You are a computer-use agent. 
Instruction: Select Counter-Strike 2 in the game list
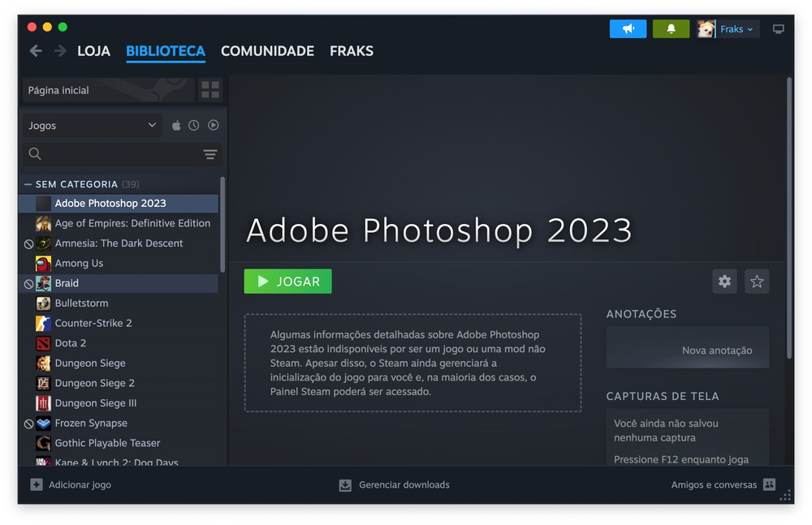(x=93, y=323)
